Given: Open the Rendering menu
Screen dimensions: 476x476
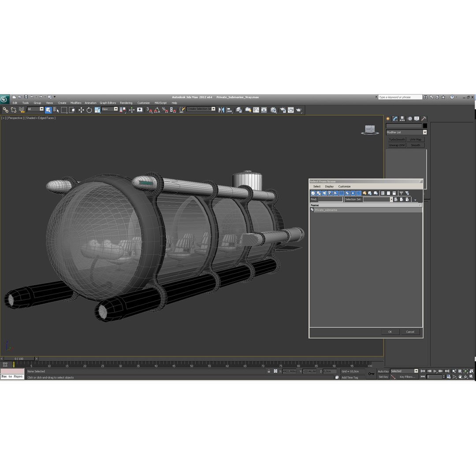Looking at the screenshot, I should point(126,103).
